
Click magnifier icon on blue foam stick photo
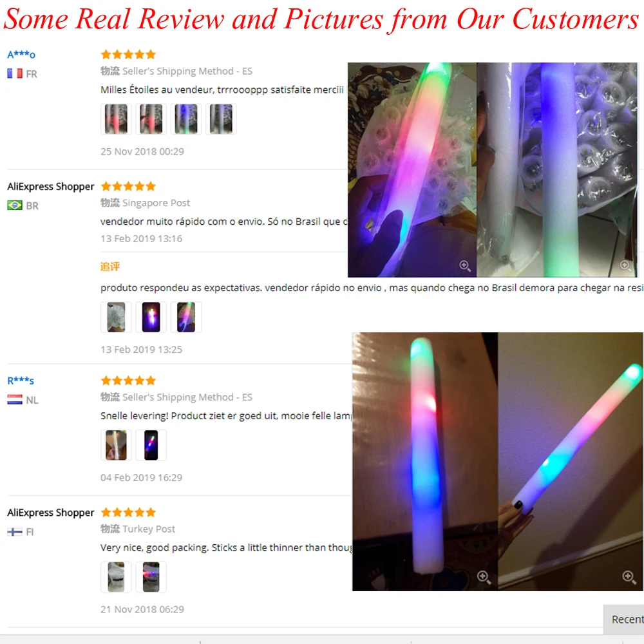point(625,266)
